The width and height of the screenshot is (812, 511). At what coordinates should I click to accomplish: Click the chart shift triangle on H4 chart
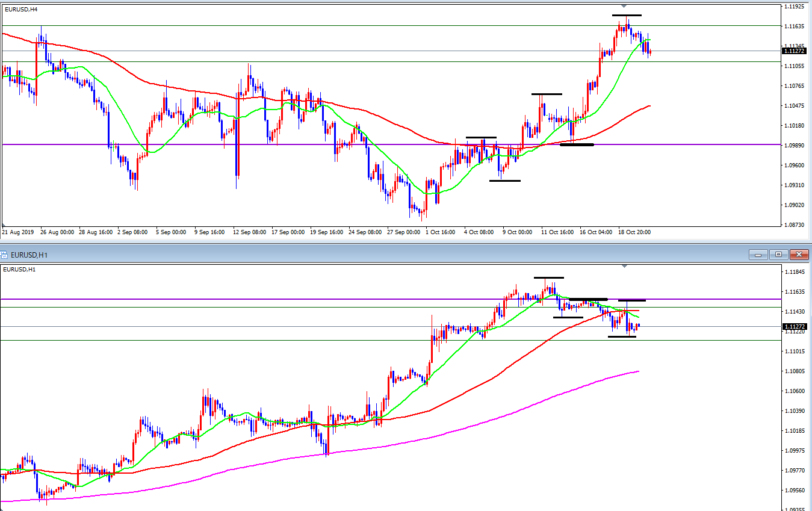point(624,5)
